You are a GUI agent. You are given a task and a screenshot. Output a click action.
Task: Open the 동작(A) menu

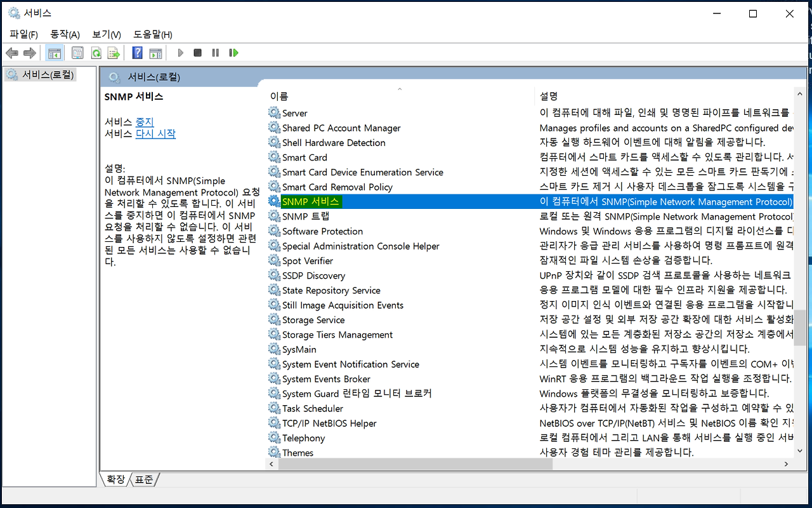pos(65,34)
